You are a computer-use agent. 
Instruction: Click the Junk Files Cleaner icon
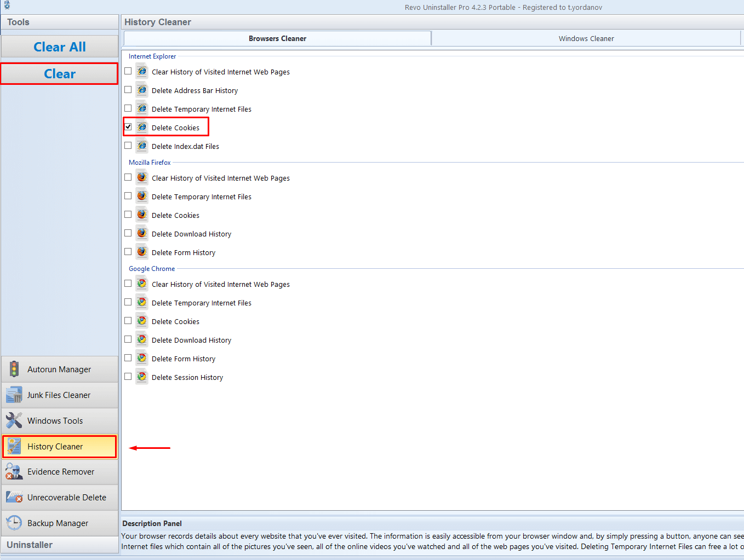14,395
